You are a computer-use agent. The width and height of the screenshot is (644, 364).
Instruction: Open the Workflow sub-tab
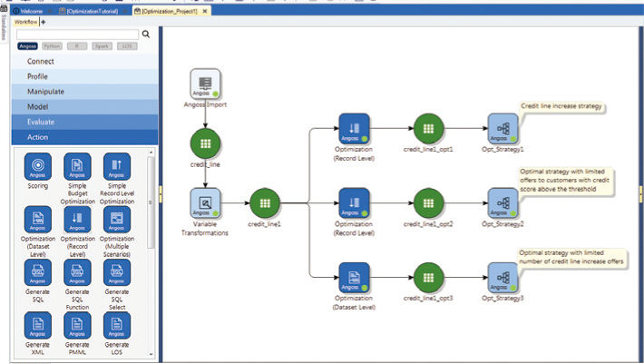pyautogui.click(x=25, y=22)
